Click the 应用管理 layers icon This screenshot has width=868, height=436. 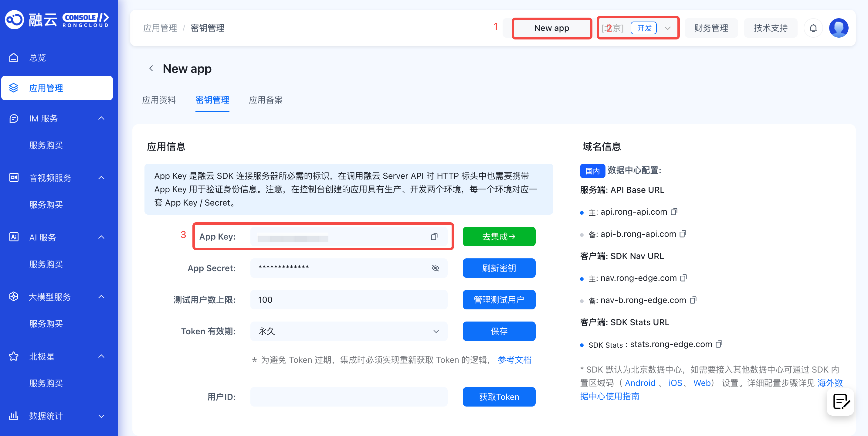[x=13, y=88]
